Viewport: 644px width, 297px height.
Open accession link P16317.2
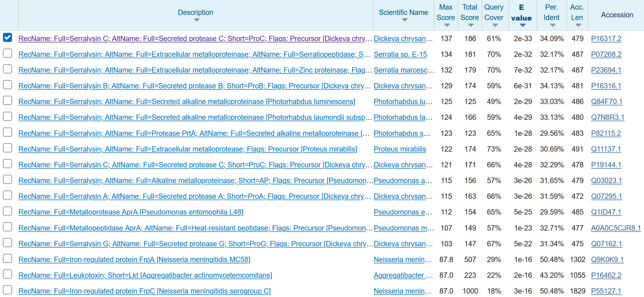pyautogui.click(x=606, y=39)
